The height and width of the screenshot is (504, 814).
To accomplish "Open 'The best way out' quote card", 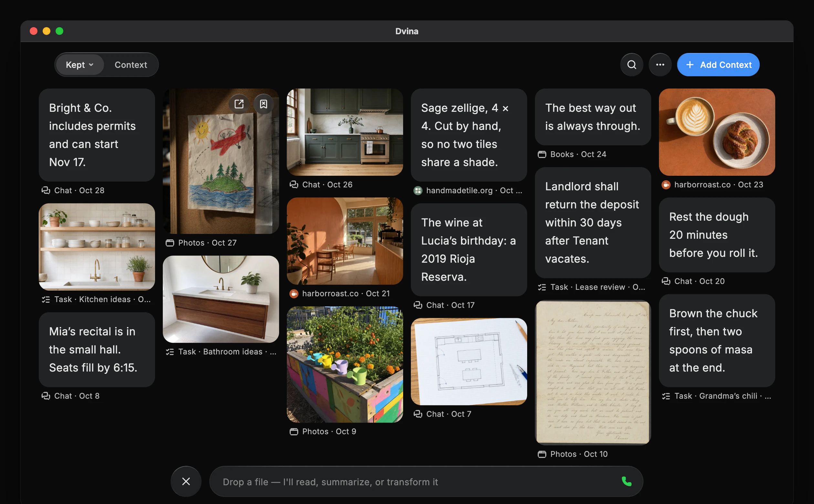I will point(593,117).
